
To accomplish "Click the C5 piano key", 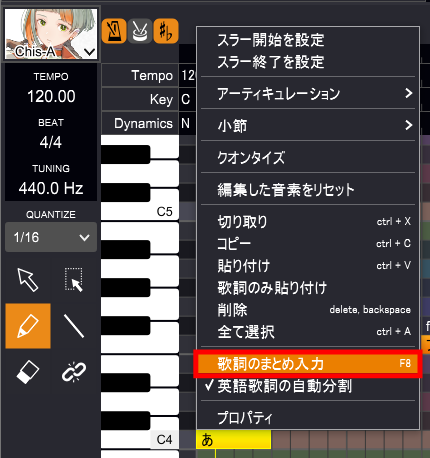I will pyautogui.click(x=140, y=206).
